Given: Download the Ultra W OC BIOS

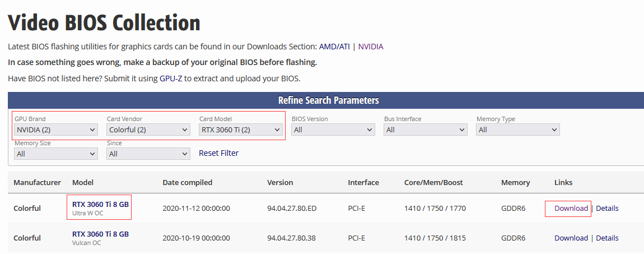Looking at the screenshot, I should pyautogui.click(x=571, y=209).
